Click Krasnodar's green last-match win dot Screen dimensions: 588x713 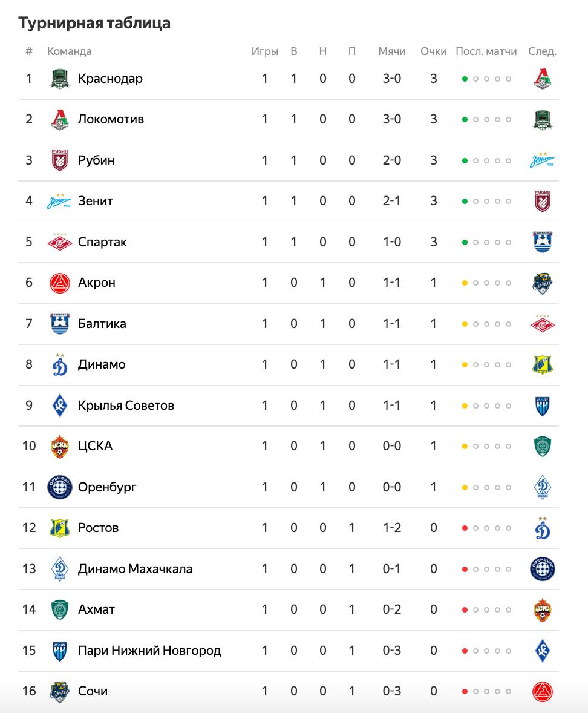point(465,79)
